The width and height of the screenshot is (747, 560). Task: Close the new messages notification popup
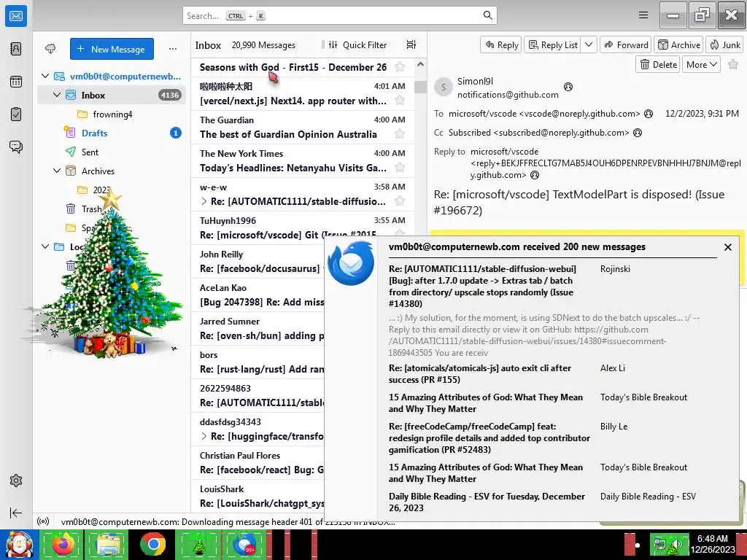click(727, 247)
